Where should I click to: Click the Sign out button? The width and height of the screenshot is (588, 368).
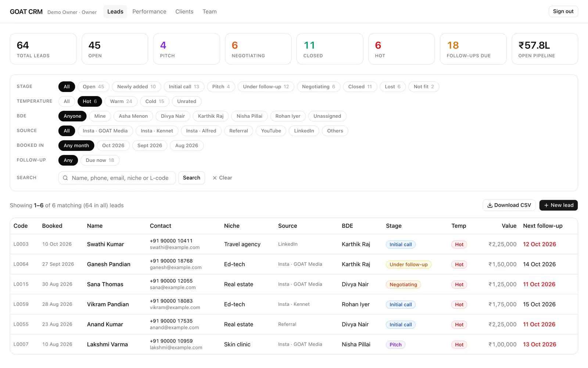point(563,11)
